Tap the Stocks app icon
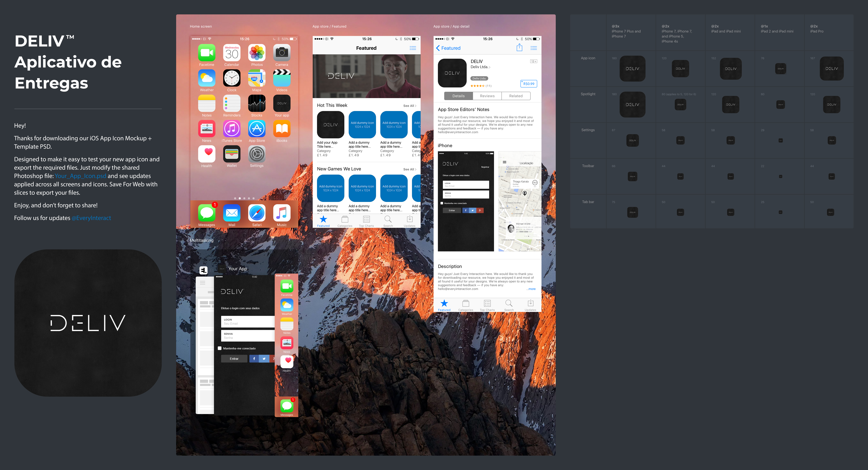The height and width of the screenshot is (470, 868). 257,103
